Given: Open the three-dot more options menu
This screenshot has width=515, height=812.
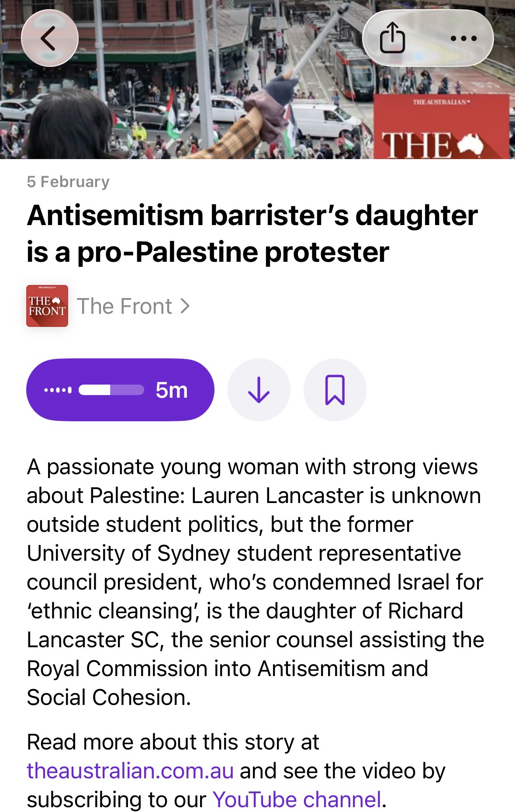Looking at the screenshot, I should click(x=463, y=38).
